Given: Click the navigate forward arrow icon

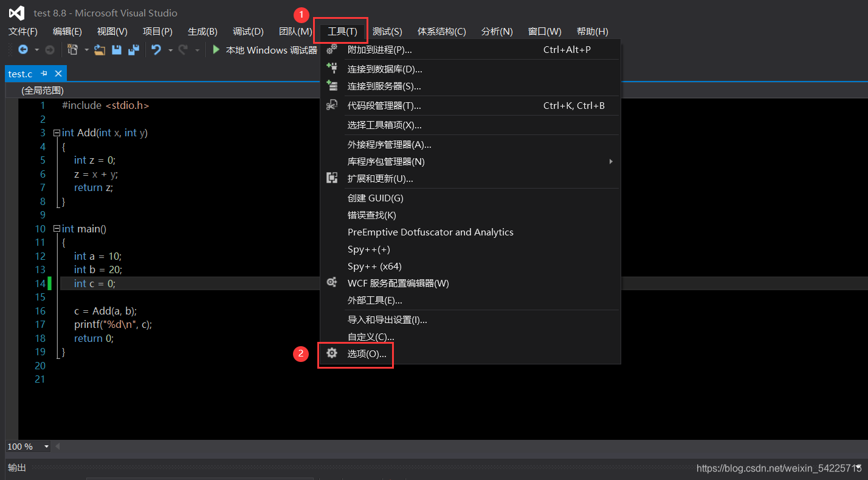Looking at the screenshot, I should coord(50,50).
